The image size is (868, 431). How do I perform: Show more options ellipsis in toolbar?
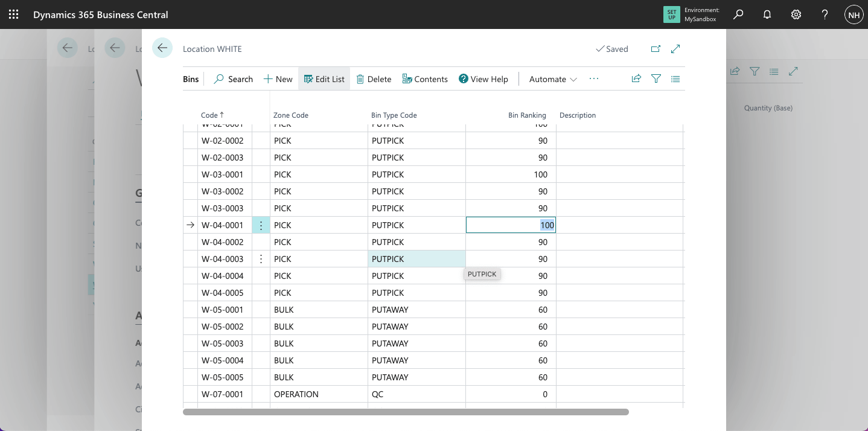(594, 79)
